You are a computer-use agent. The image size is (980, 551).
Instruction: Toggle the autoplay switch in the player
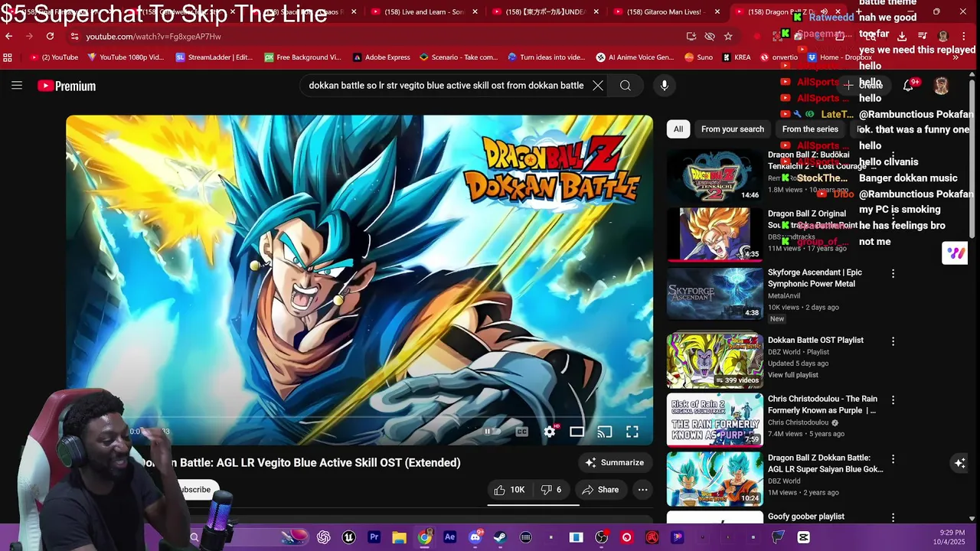click(x=492, y=432)
